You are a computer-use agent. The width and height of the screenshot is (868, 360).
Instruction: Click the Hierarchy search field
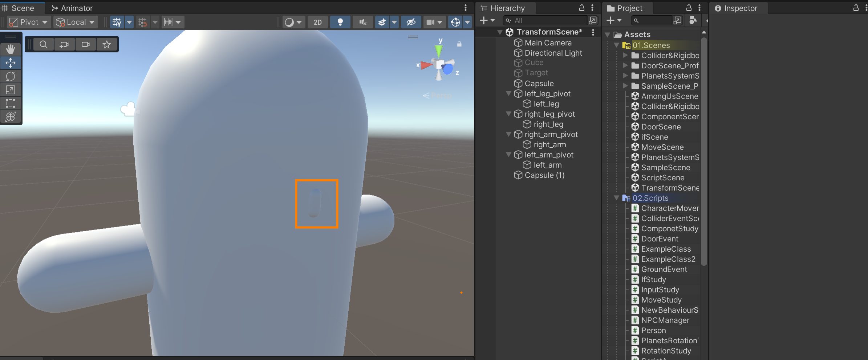click(545, 21)
